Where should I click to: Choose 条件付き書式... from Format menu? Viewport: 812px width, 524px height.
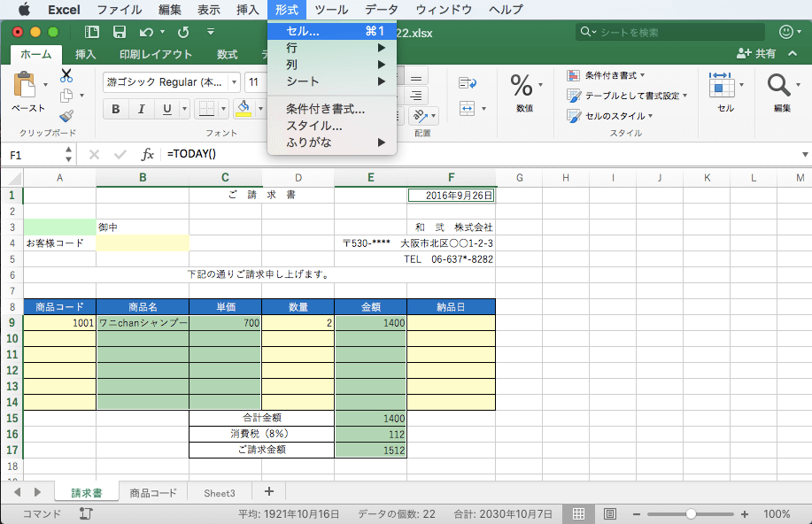point(332,109)
